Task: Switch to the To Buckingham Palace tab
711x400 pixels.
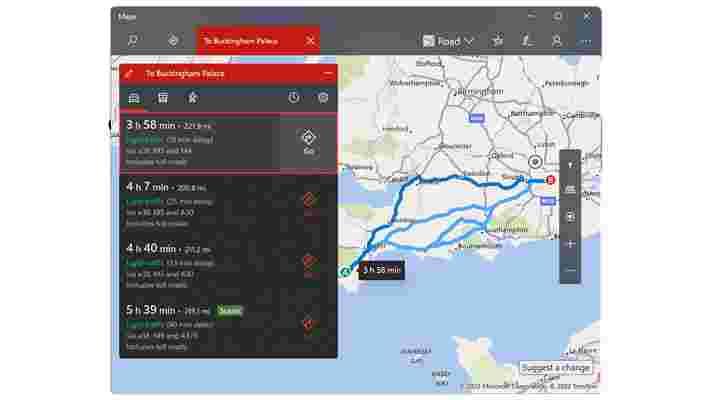Action: point(248,41)
